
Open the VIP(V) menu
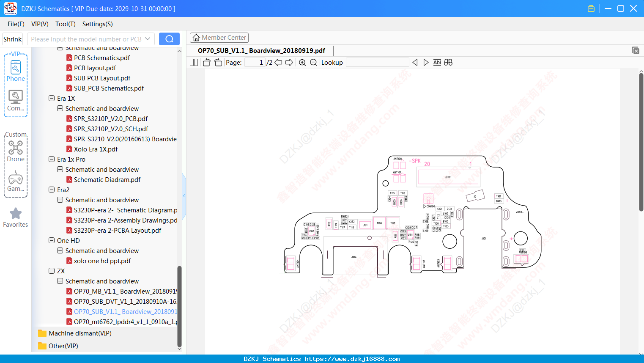tap(40, 24)
